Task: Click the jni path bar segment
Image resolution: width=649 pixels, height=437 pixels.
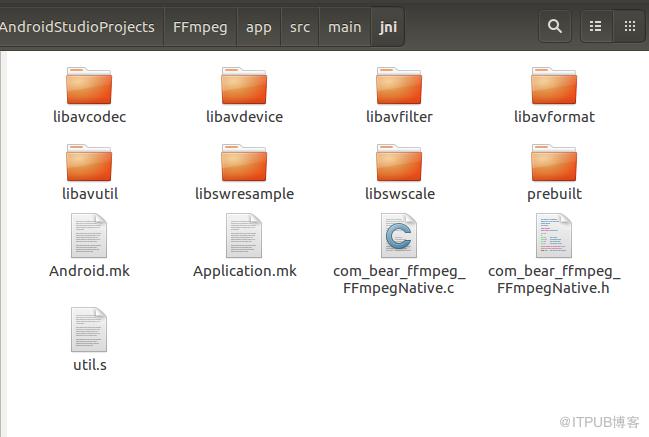Action: pos(388,27)
